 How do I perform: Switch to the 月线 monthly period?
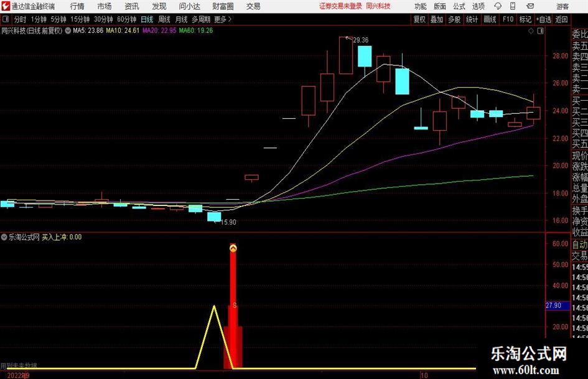point(181,19)
